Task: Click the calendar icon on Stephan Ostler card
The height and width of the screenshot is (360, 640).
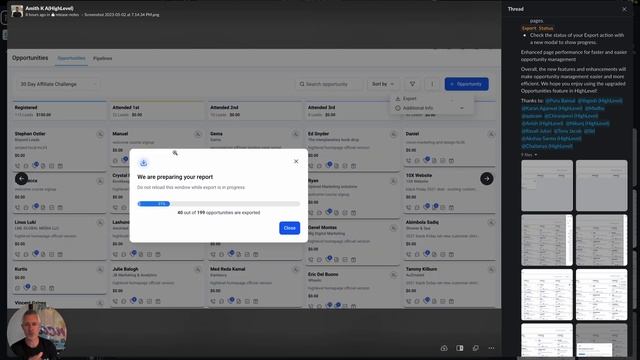Action: click(60, 166)
